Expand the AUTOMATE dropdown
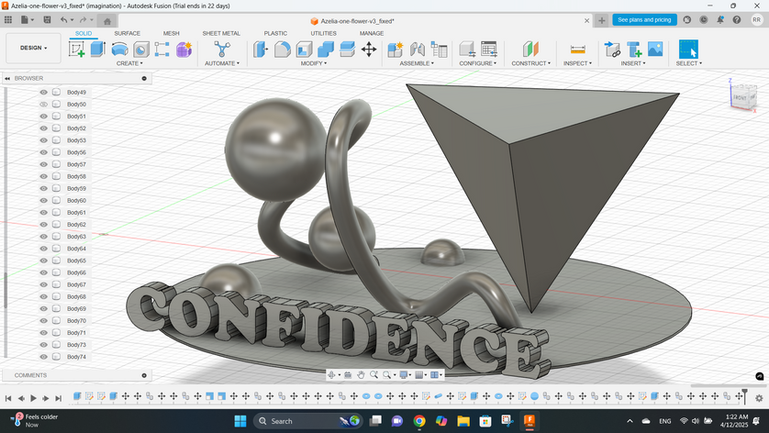 click(x=222, y=63)
